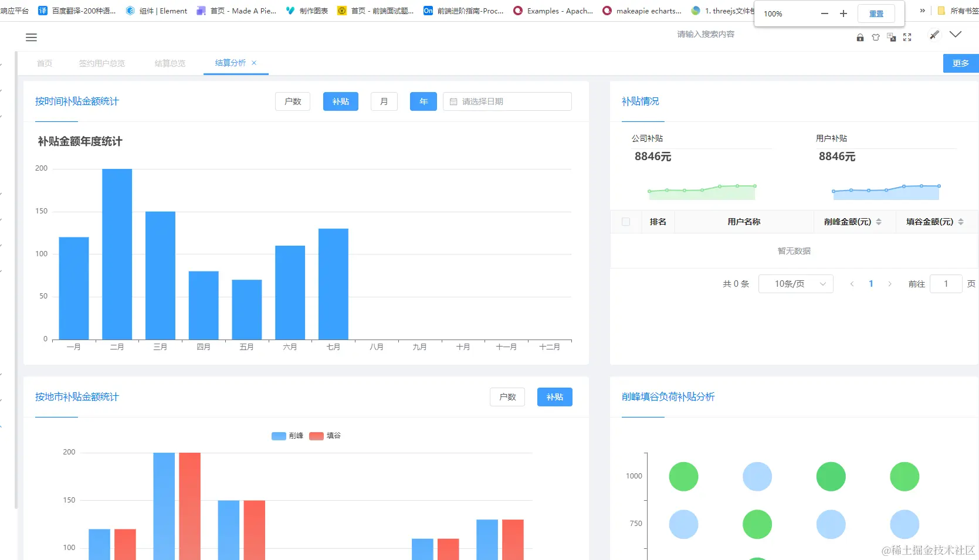Open Examples - Apache bookmark

[x=553, y=11]
